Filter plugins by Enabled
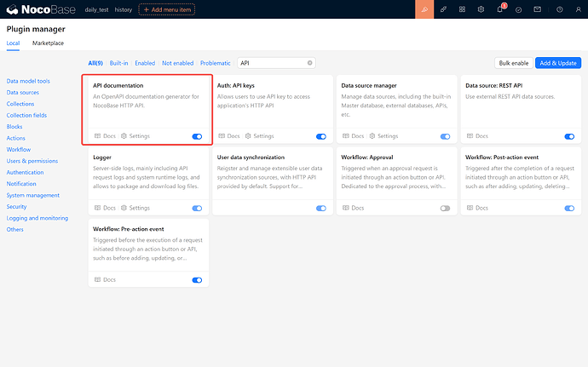This screenshot has width=588, height=367. tap(145, 63)
